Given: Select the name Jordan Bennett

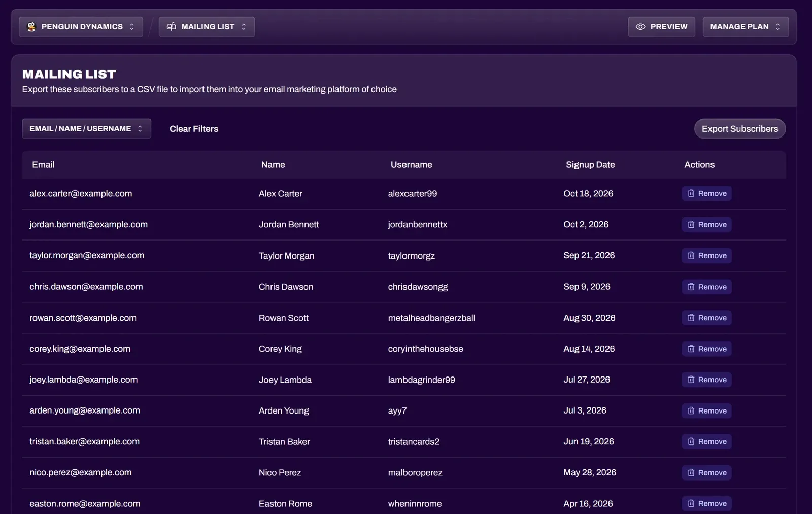Looking at the screenshot, I should pyautogui.click(x=289, y=224).
